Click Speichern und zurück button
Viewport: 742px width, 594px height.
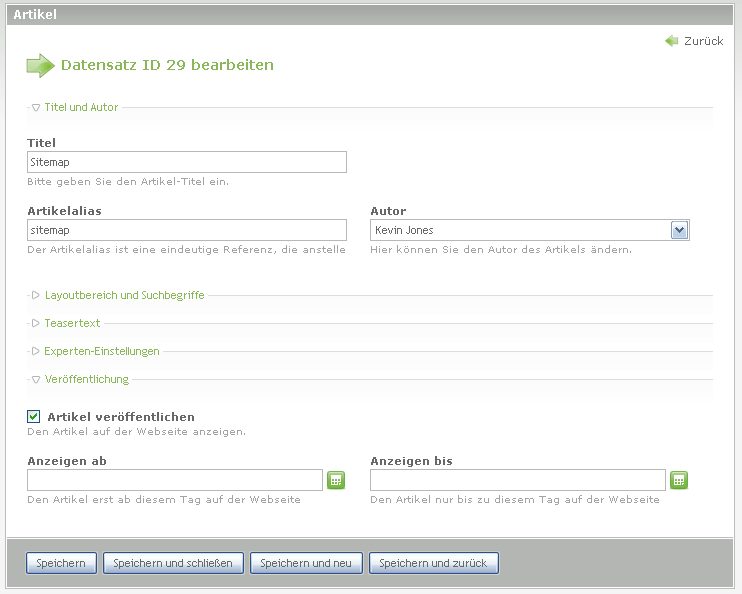pos(433,563)
